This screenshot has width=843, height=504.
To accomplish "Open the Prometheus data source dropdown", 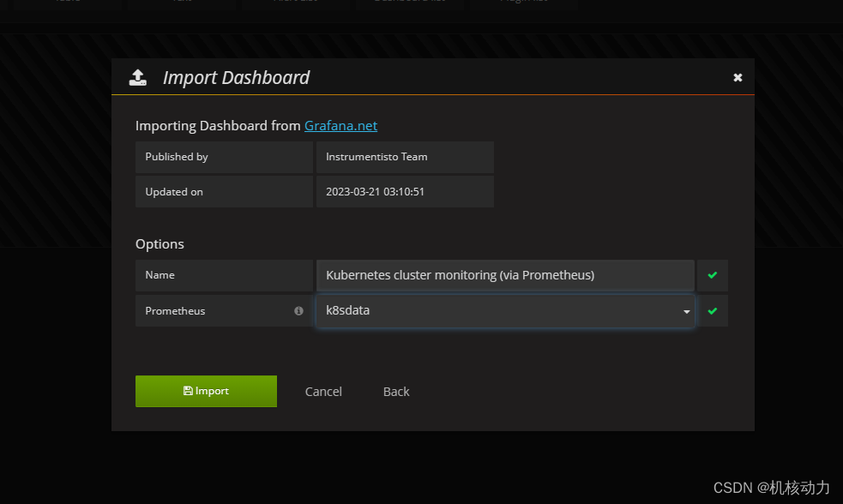I will pos(505,311).
